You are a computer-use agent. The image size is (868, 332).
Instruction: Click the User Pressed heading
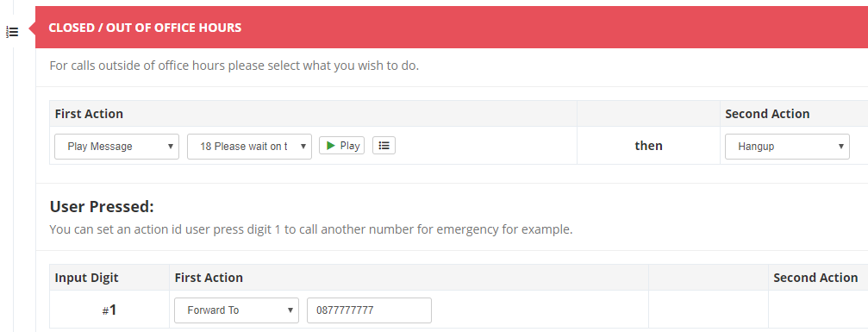click(102, 207)
